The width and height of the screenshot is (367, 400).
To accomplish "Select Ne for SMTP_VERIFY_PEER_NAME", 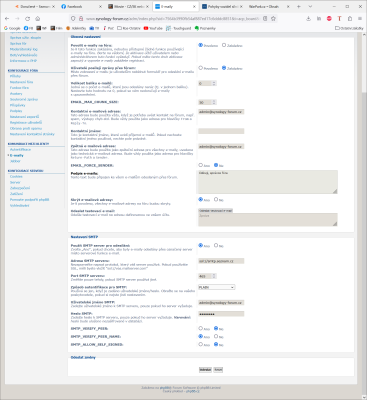I will click(x=216, y=336).
